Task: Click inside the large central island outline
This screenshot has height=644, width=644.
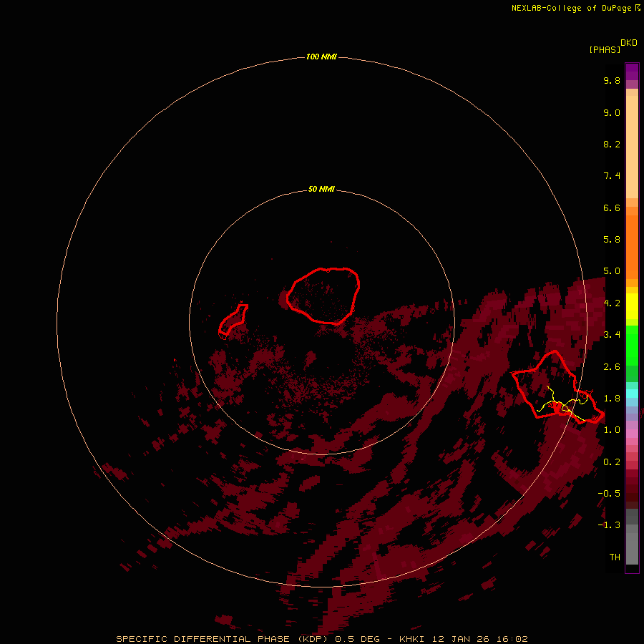Action: coord(323,296)
